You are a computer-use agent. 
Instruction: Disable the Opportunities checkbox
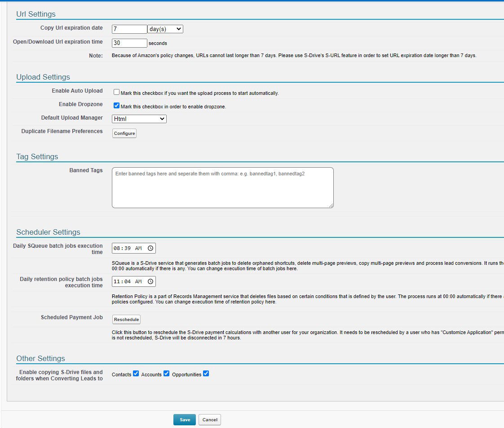206,374
